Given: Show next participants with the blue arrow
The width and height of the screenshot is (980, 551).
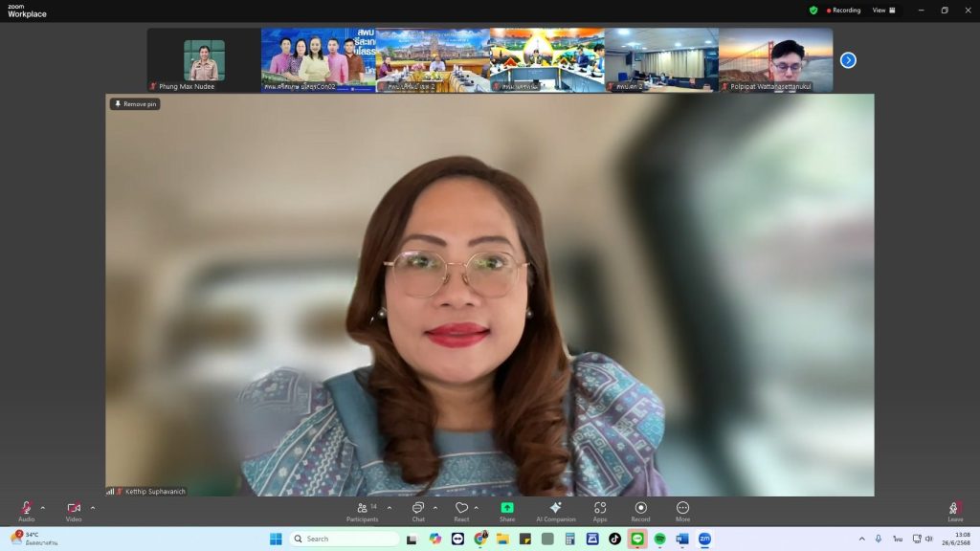Looking at the screenshot, I should pos(848,60).
